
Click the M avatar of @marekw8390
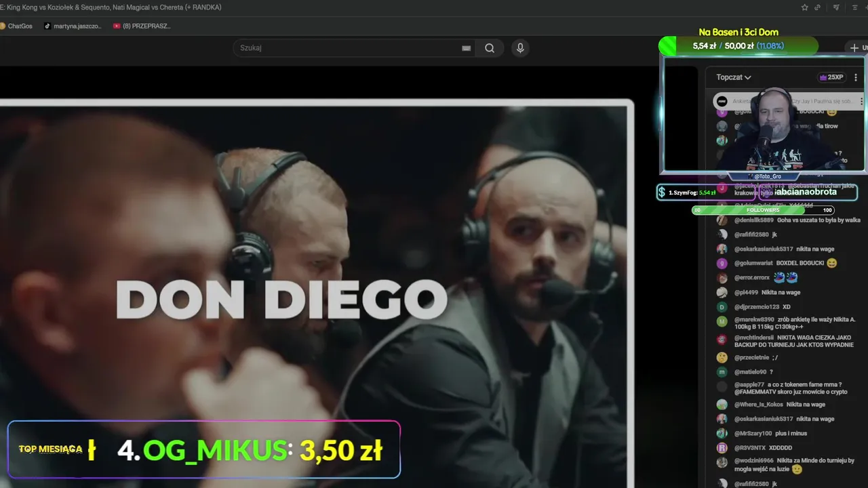722,322
